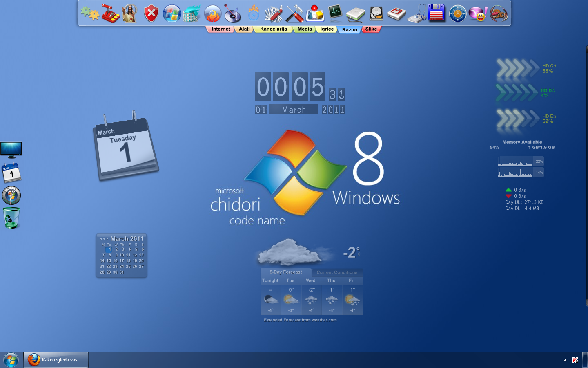Open the Yahoo Messenger smiley icon
Viewport: 588px width, 368px height.
478,14
